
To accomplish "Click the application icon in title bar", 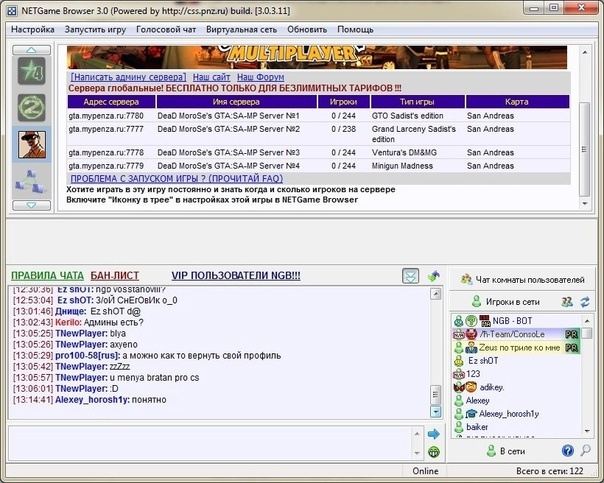I will 12,11.
